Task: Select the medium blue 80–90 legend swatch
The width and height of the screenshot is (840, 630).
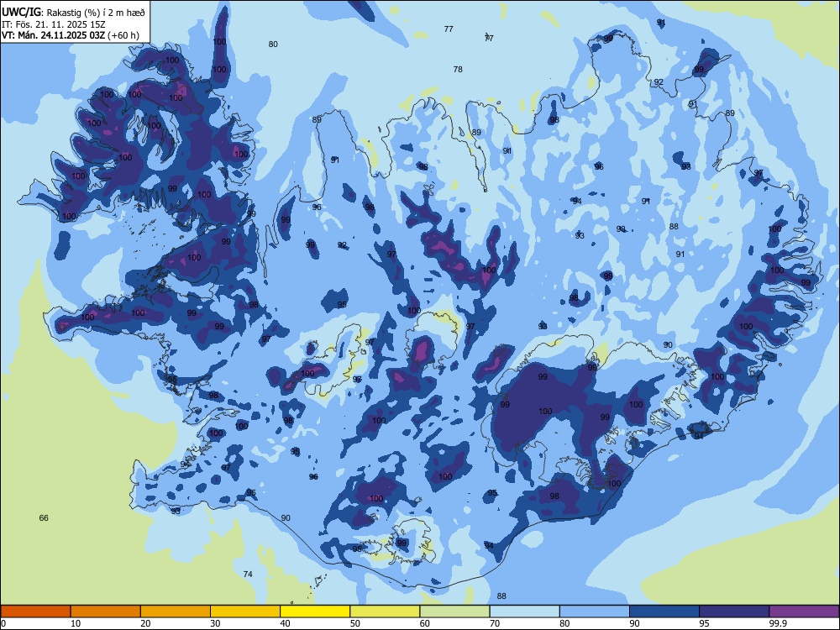Action: pos(594,612)
